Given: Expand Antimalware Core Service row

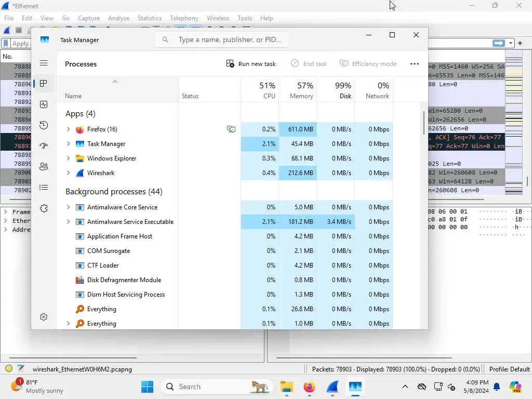Looking at the screenshot, I should [x=68, y=207].
